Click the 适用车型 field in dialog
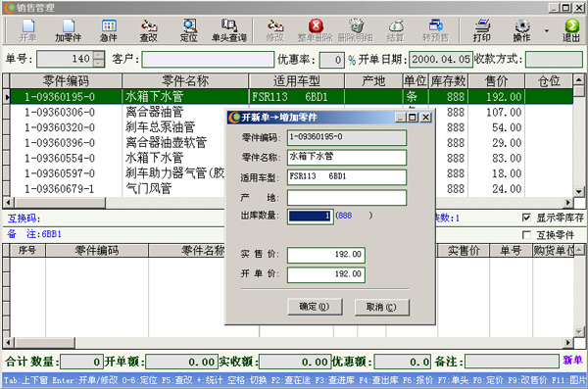Screen dimensions: 588x389 click(x=347, y=177)
